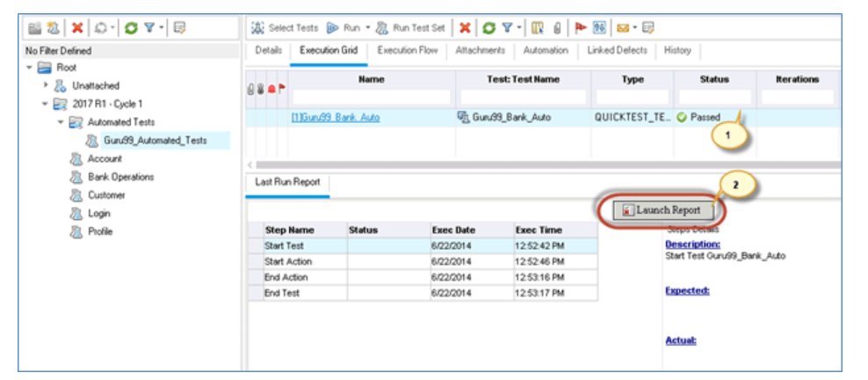The image size is (868, 380).
Task: Click Run button in execution toolbar
Action: (344, 27)
